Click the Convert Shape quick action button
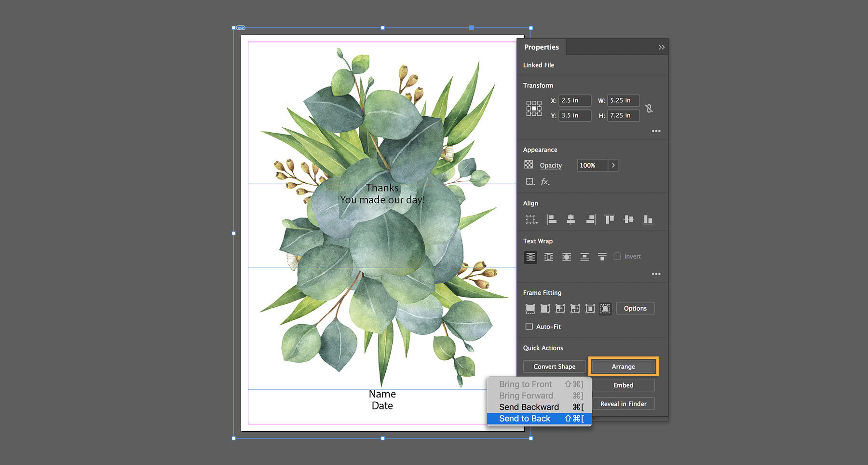This screenshot has width=868, height=465. 554,366
